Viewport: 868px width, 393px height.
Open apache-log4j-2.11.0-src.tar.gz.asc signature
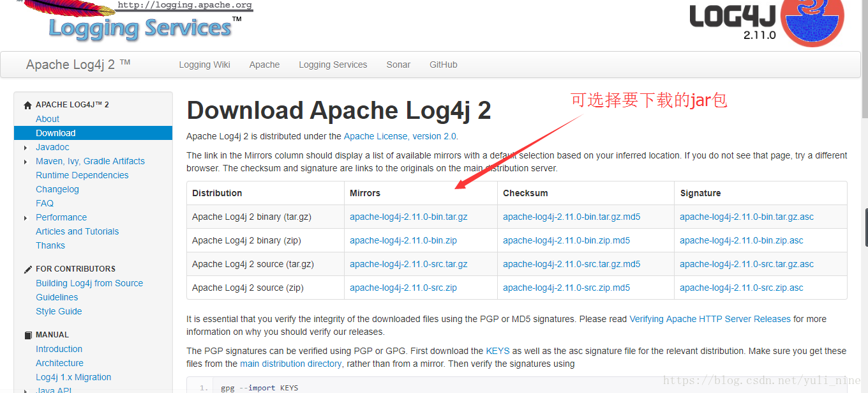747,264
